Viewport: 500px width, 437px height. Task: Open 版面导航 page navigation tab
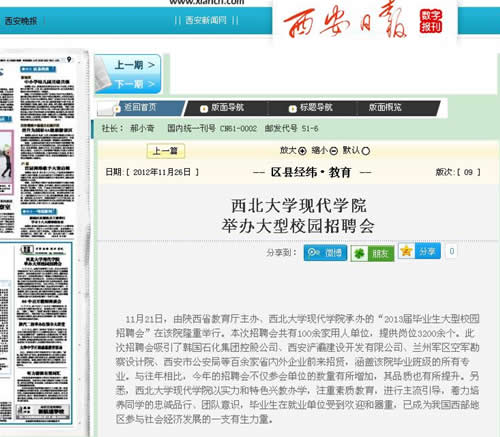click(228, 108)
